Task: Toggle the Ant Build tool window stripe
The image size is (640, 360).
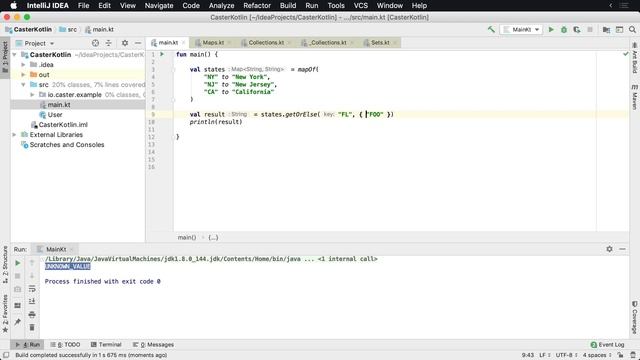Action: (x=635, y=57)
